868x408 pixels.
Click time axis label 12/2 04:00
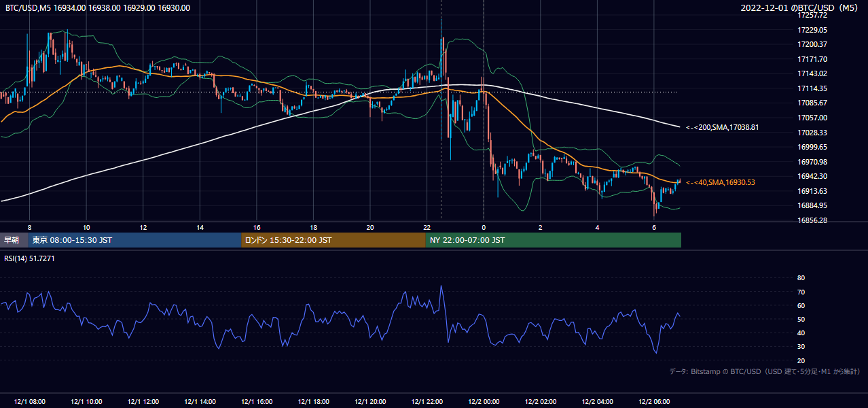click(x=597, y=402)
